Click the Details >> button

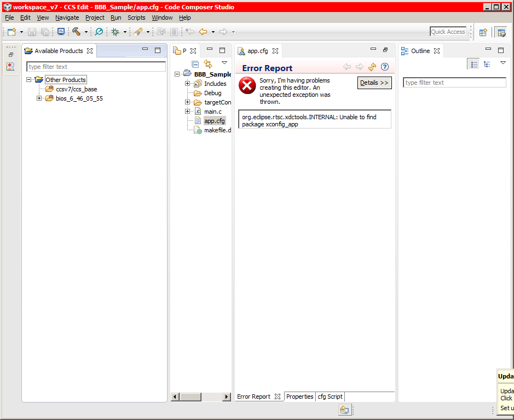[x=374, y=83]
